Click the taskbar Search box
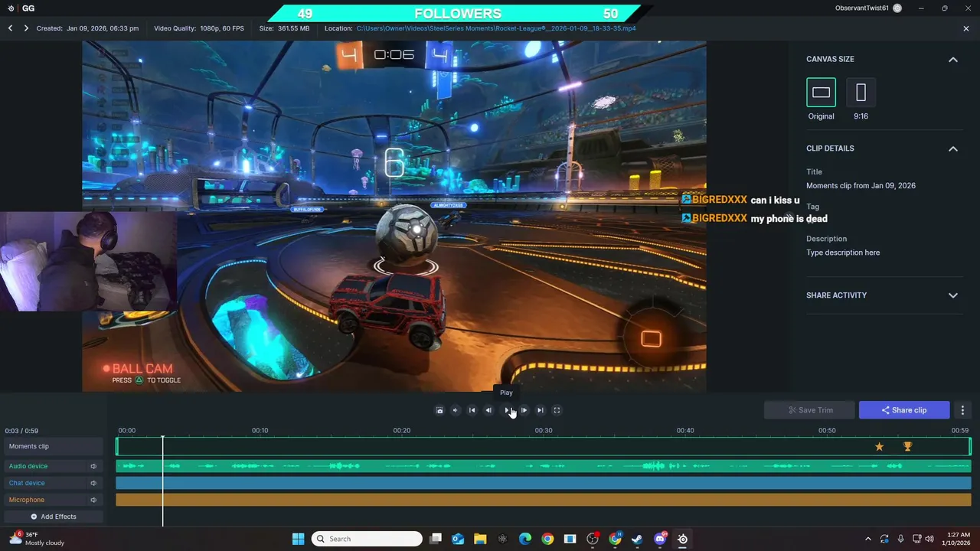The image size is (980, 551). click(367, 539)
